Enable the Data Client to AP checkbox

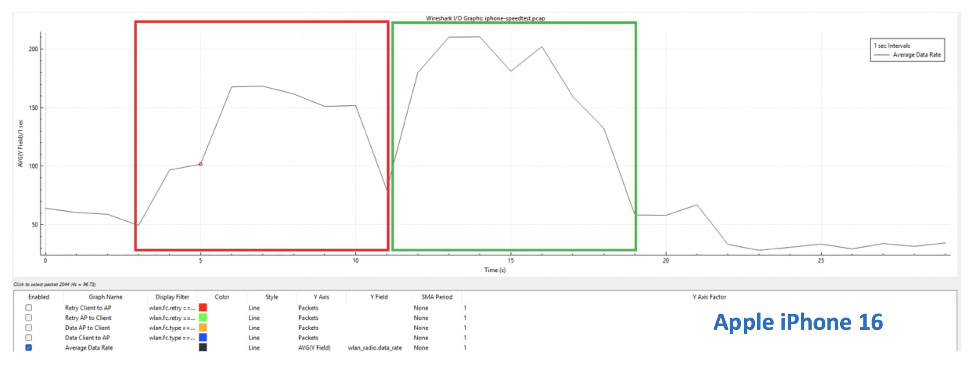pyautogui.click(x=28, y=337)
